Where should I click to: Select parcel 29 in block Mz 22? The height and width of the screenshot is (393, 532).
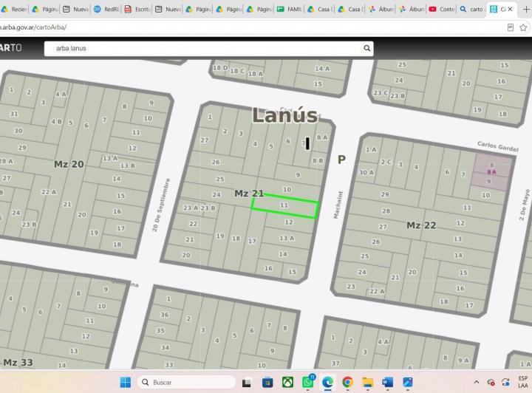(384, 194)
